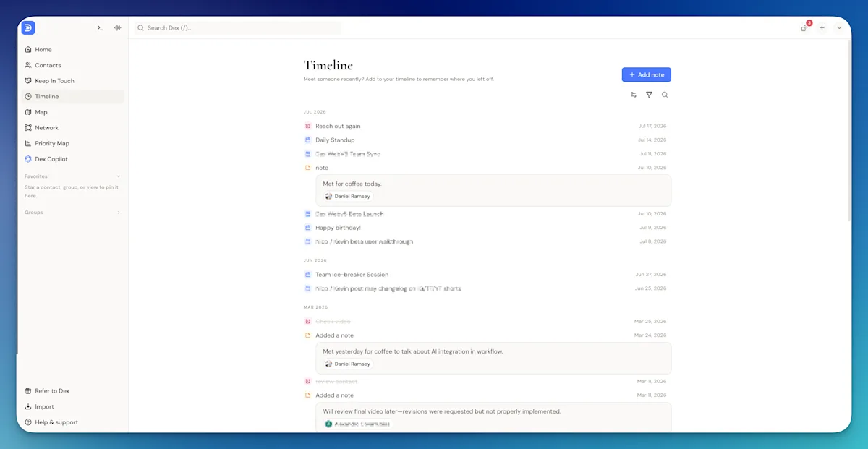Click note icon beside Jul 10 note
868x449 pixels.
307,168
